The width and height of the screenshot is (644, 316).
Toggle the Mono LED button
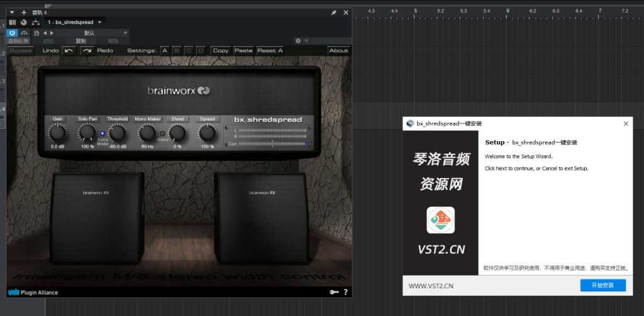coord(162,133)
